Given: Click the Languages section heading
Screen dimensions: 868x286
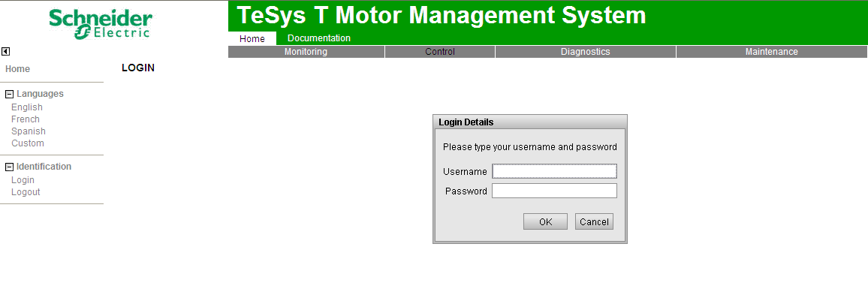Looking at the screenshot, I should click(x=40, y=94).
